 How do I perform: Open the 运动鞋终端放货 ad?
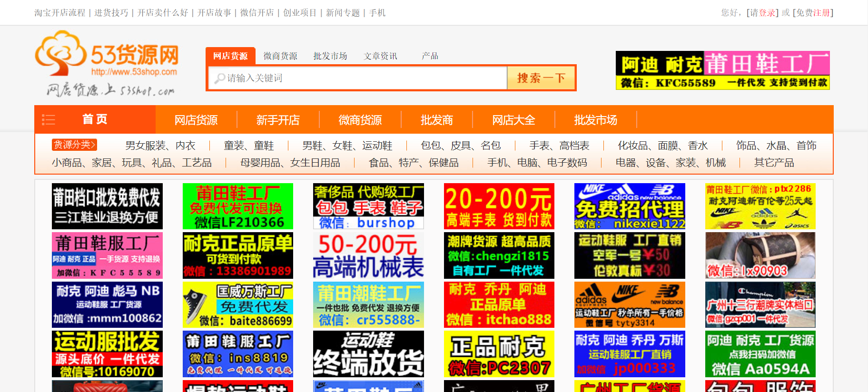point(368,354)
